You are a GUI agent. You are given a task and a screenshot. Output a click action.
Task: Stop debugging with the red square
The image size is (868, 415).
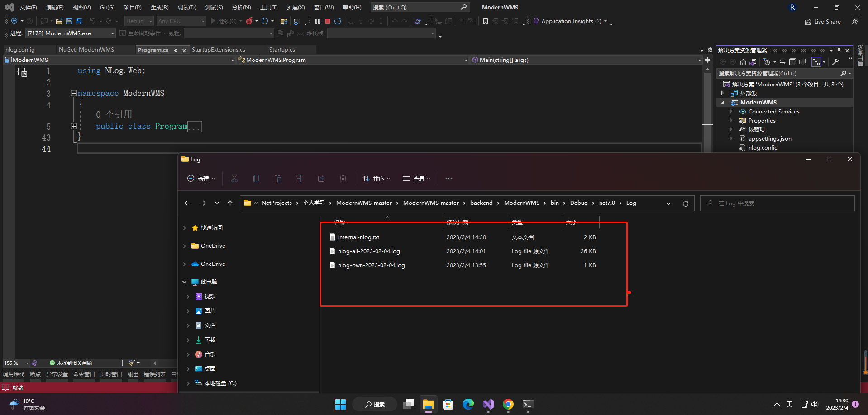tap(328, 21)
